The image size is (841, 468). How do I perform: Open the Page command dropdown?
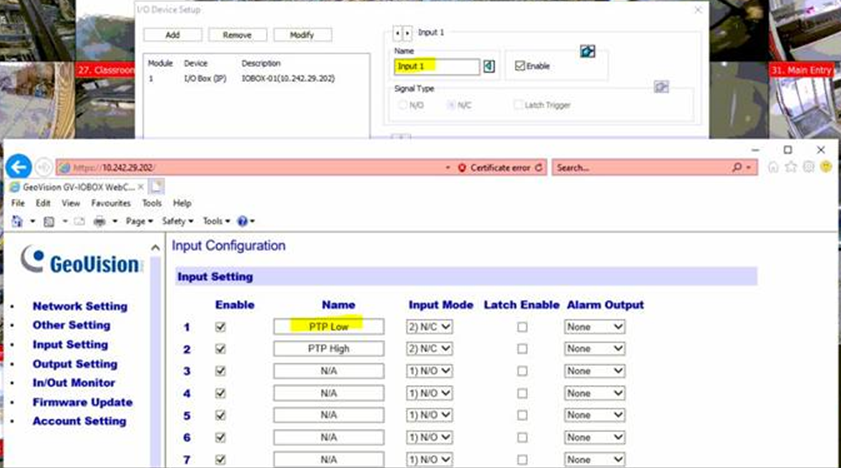click(x=139, y=221)
